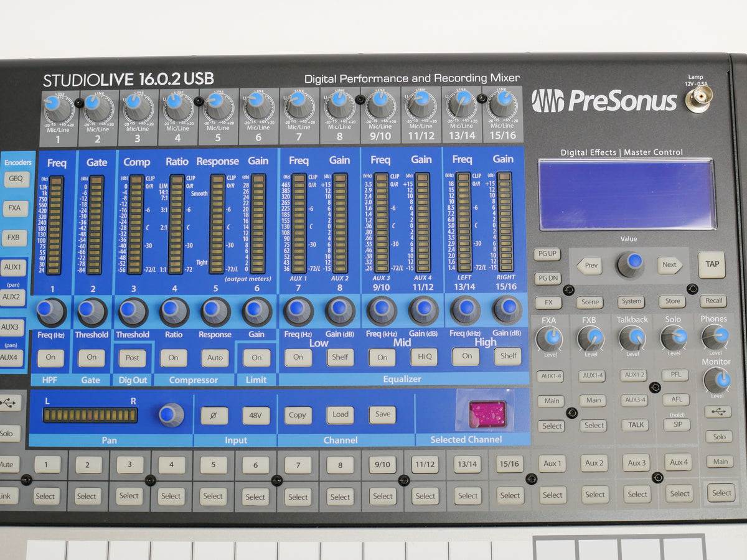Click the channel 9/10 mute button
The image size is (747, 560).
pos(383,464)
